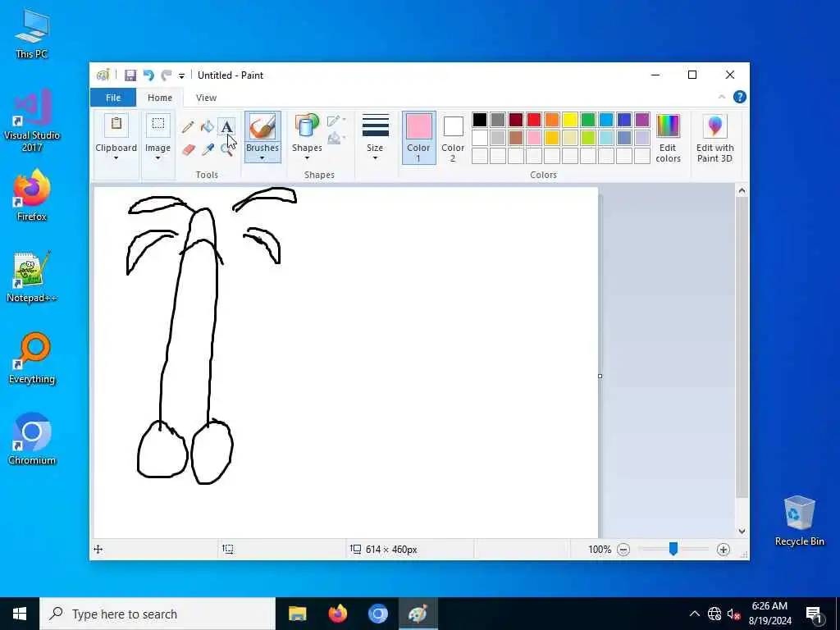Screen dimensions: 840x630
Task: Open Firefox from the taskbar
Action: 337,614
